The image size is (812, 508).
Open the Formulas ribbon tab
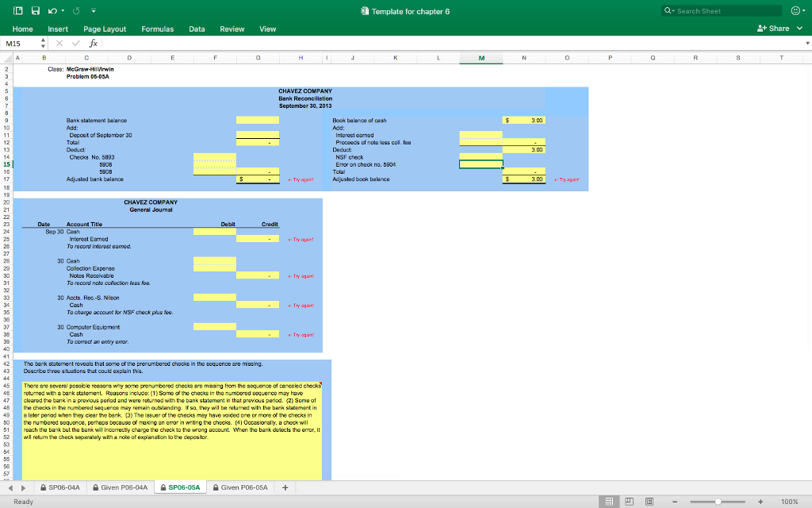(157, 29)
